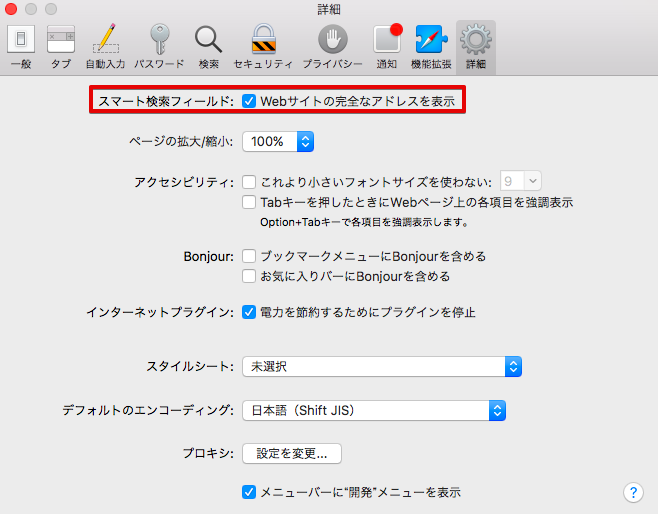This screenshot has height=514, width=658.
Task: Select the 詳細 gear icon pane
Action: pos(476,46)
